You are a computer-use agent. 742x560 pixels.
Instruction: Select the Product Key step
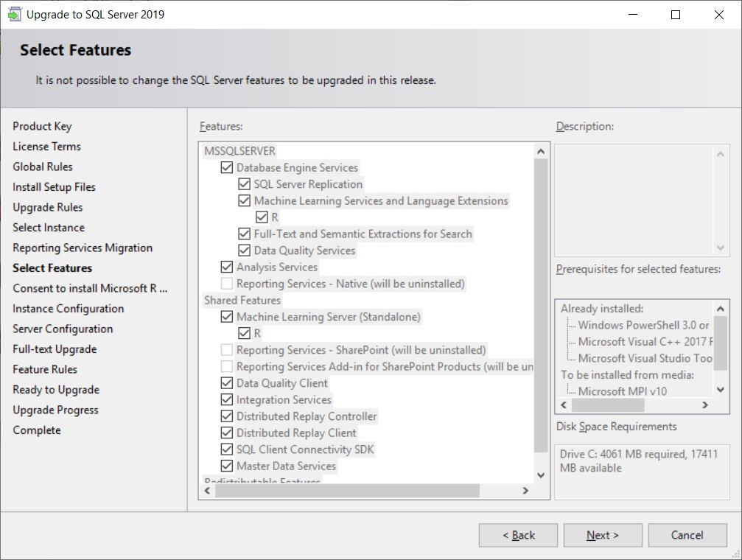pos(42,127)
